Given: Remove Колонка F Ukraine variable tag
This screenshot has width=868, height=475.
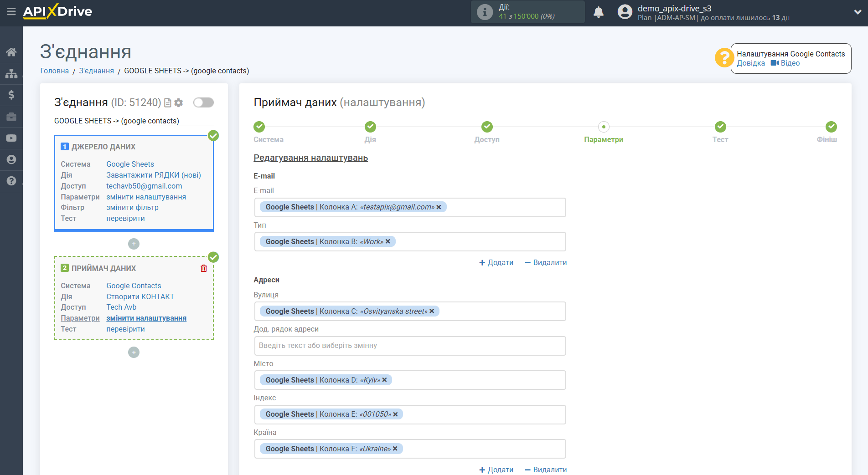Looking at the screenshot, I should (x=395, y=449).
